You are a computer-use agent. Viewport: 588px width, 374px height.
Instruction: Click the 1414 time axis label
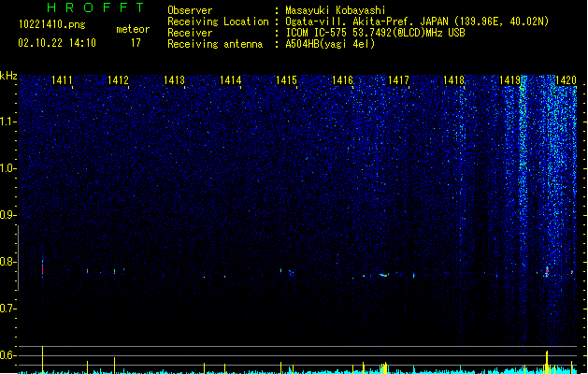pyautogui.click(x=230, y=80)
